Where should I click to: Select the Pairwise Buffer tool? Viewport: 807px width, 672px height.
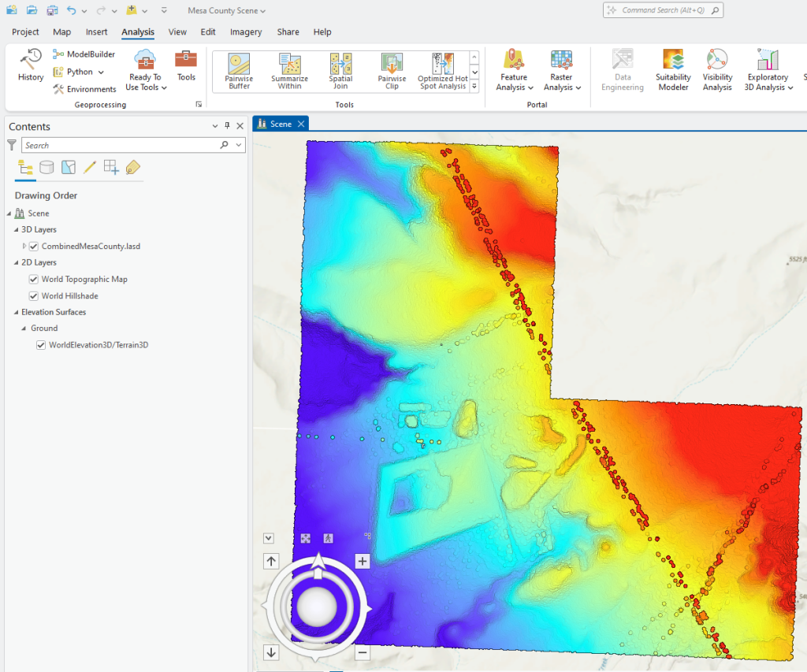(x=238, y=70)
